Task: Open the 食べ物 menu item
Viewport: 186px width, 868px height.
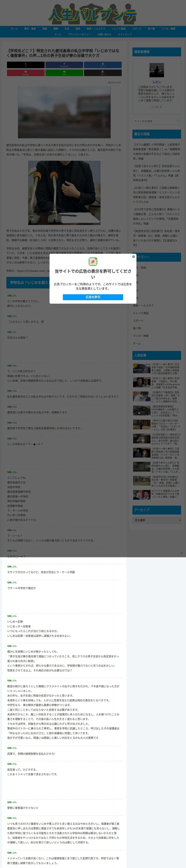Action: (151, 29)
